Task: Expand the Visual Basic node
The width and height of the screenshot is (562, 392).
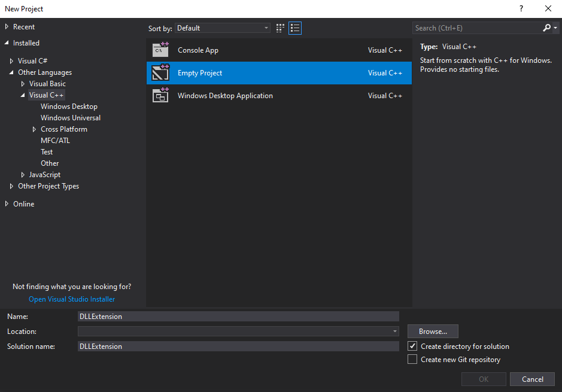Action: click(23, 84)
